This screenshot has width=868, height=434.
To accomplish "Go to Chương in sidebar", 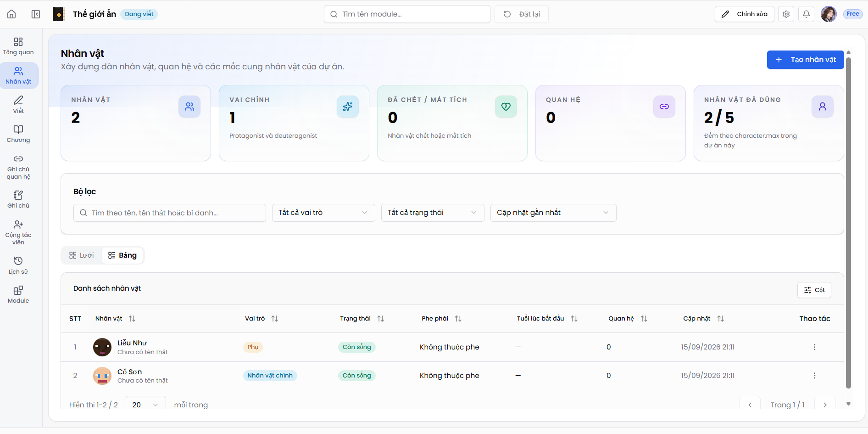I will click(x=18, y=134).
